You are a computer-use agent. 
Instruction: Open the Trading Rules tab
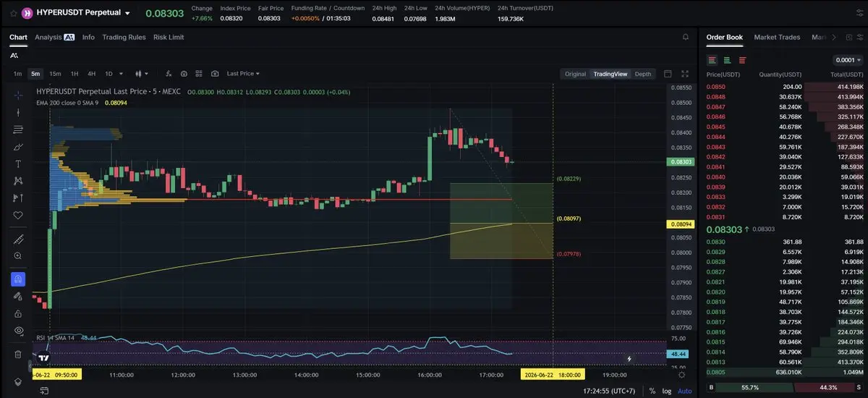click(124, 37)
